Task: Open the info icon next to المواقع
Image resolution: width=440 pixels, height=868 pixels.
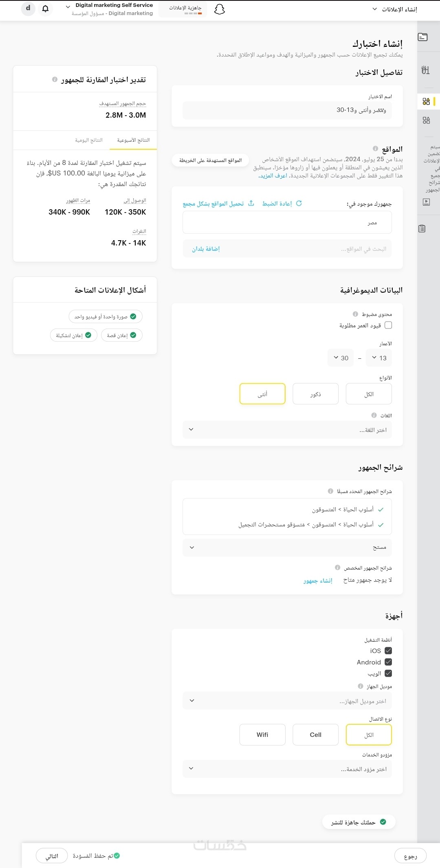Action: click(x=375, y=149)
